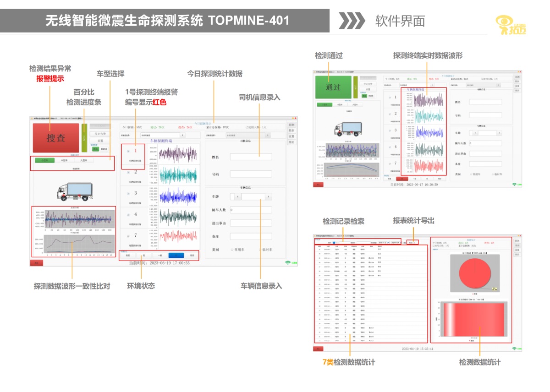The width and height of the screenshot is (550, 392).
Task: Toggle terminal 7 checkbox in the 搜查 window
Action: 128,235
